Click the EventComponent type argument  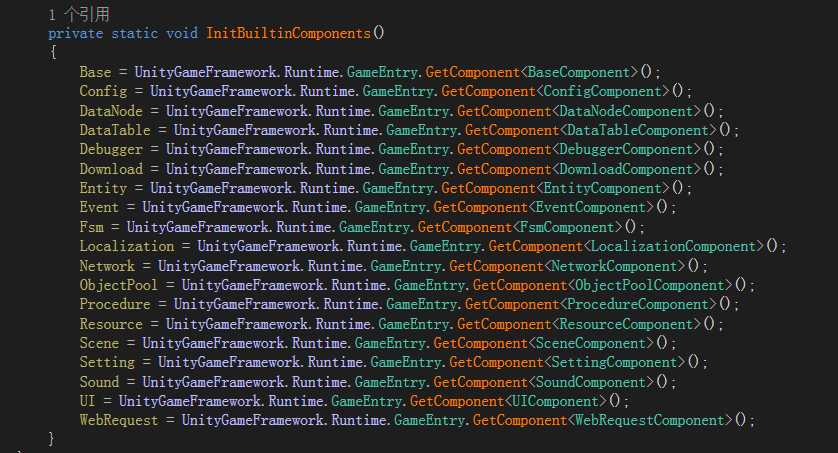click(x=591, y=207)
